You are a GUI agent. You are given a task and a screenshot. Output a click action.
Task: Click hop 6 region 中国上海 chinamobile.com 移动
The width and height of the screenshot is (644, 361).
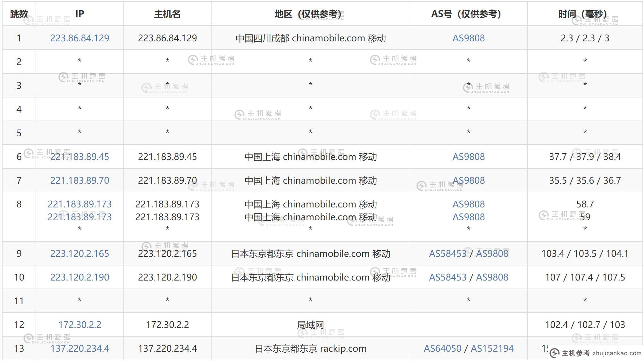[x=310, y=157]
